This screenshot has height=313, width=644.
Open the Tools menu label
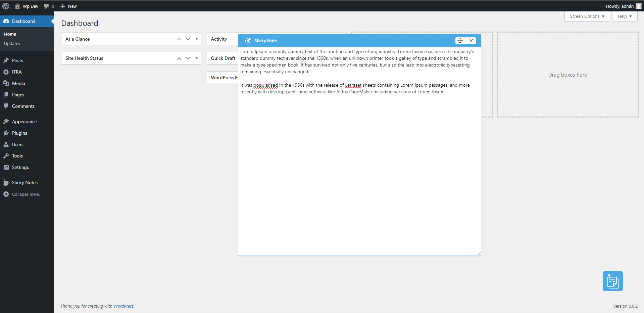pos(17,156)
